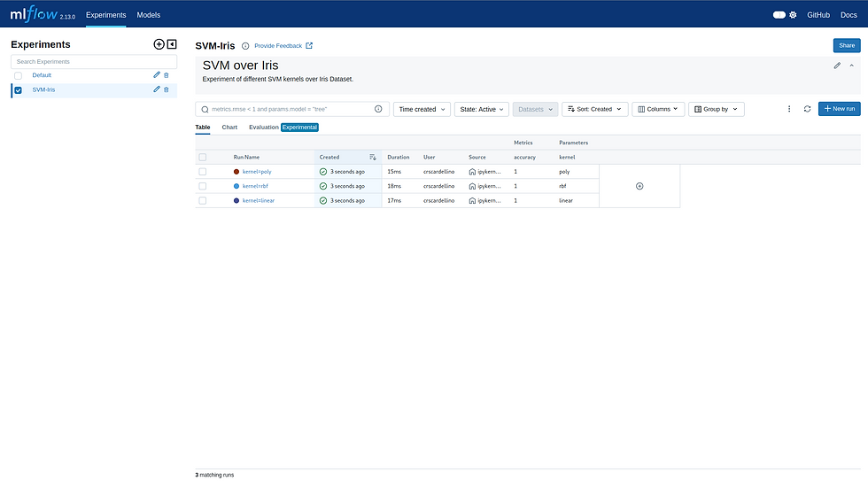Open the Docs link
Image resolution: width=868 pixels, height=488 pixels.
coord(849,15)
